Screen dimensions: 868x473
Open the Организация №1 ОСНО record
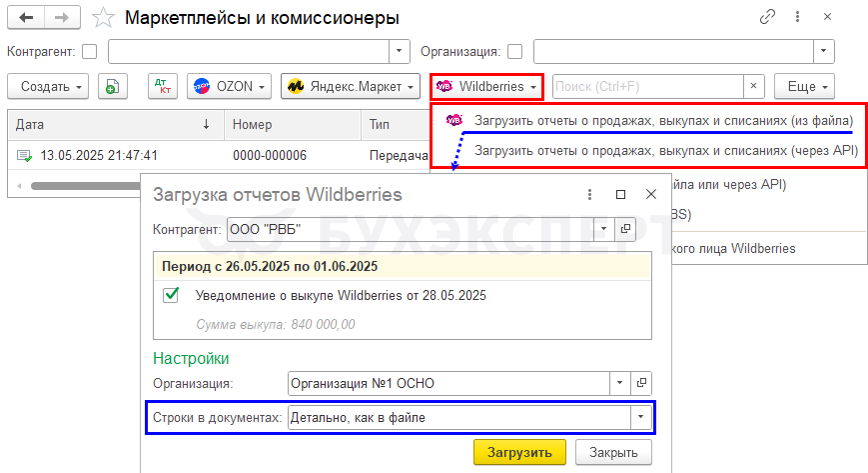[x=641, y=383]
